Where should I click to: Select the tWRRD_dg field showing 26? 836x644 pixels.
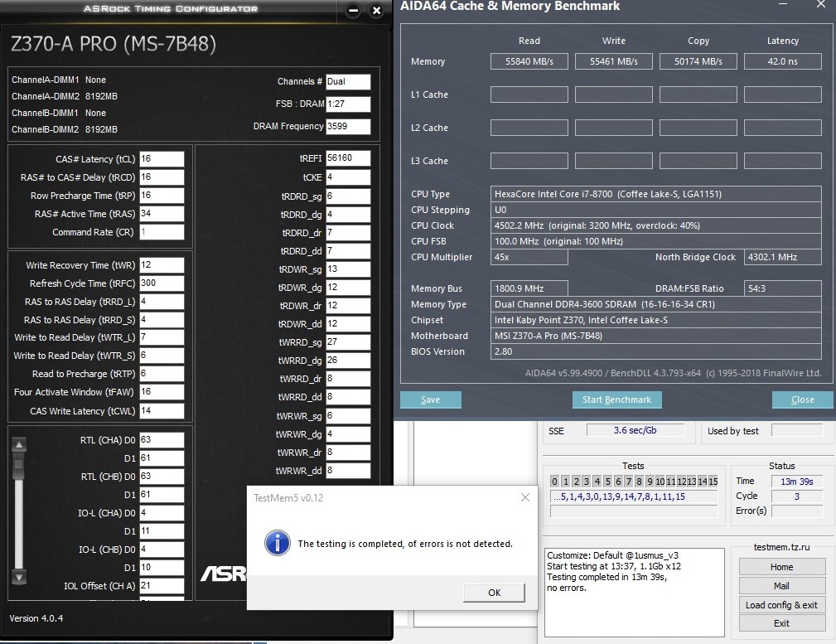tap(348, 361)
